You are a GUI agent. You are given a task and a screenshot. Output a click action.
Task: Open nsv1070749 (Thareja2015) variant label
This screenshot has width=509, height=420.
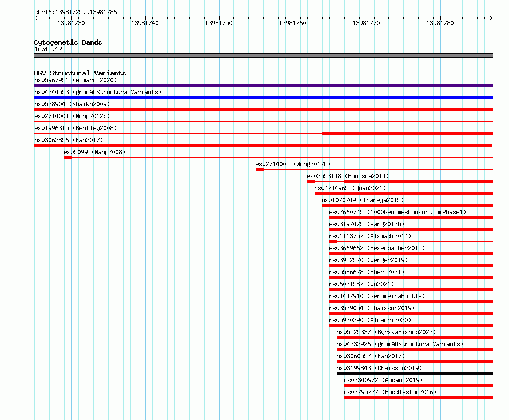coord(363,200)
